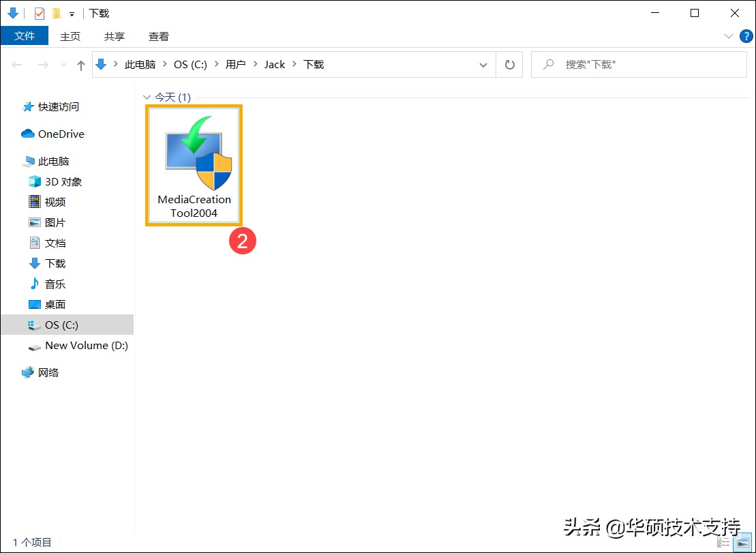756x553 pixels.
Task: Switch to the 查看 ribbon tab
Action: [x=158, y=36]
